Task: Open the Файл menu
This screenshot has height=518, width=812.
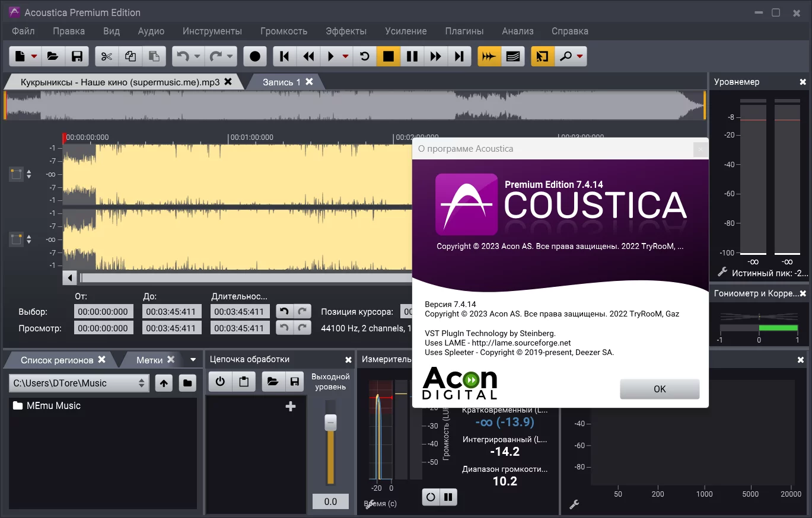Action: 23,31
